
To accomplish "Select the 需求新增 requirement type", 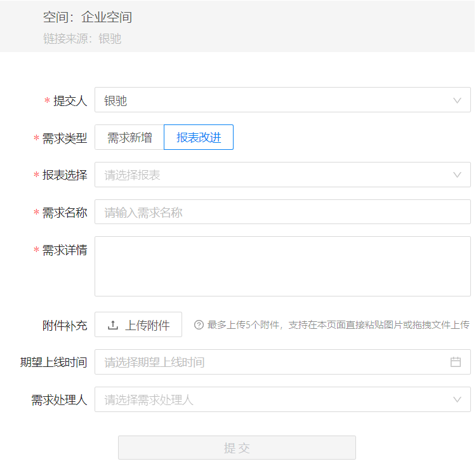I will pos(129,138).
